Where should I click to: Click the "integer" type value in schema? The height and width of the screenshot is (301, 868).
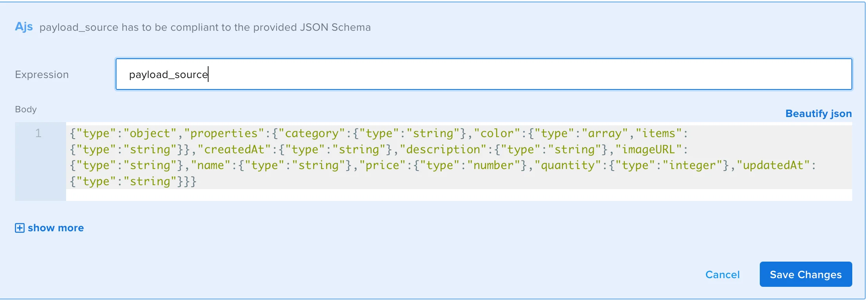click(x=692, y=165)
